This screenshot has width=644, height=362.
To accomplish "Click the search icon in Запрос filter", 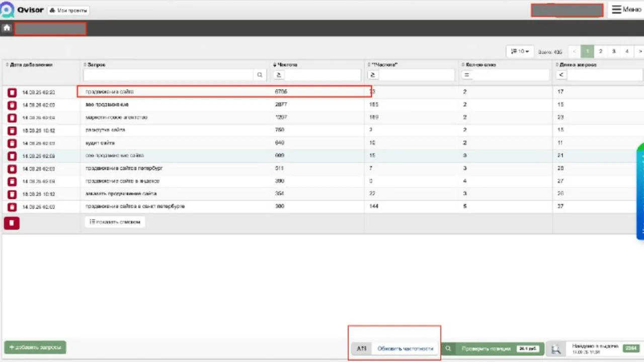I will pos(260,75).
